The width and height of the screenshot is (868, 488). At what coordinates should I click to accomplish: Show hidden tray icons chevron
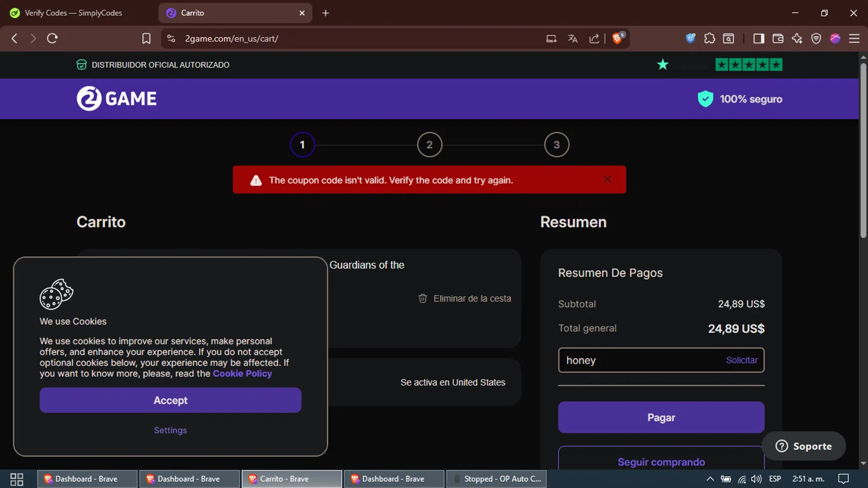[710, 479]
